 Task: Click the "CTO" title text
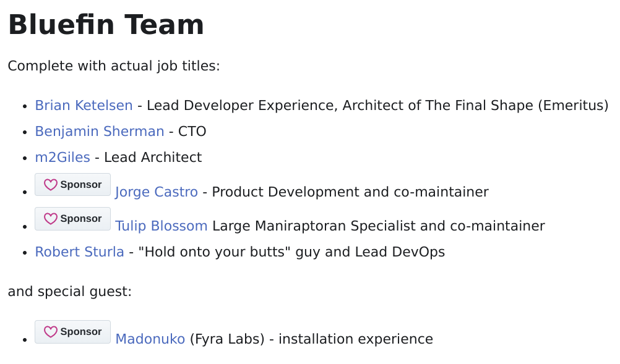[x=192, y=132]
